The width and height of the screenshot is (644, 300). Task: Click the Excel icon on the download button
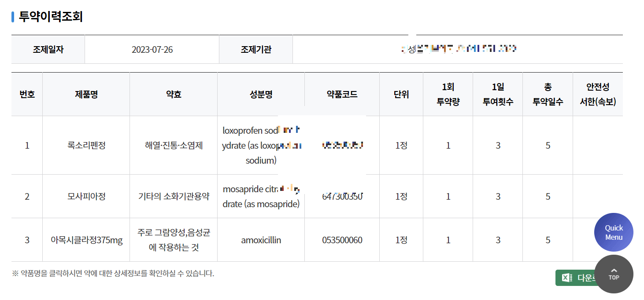[x=566, y=277]
